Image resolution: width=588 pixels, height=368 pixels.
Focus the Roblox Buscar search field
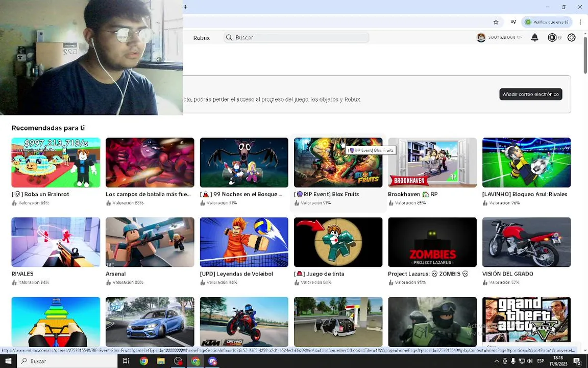pos(296,37)
